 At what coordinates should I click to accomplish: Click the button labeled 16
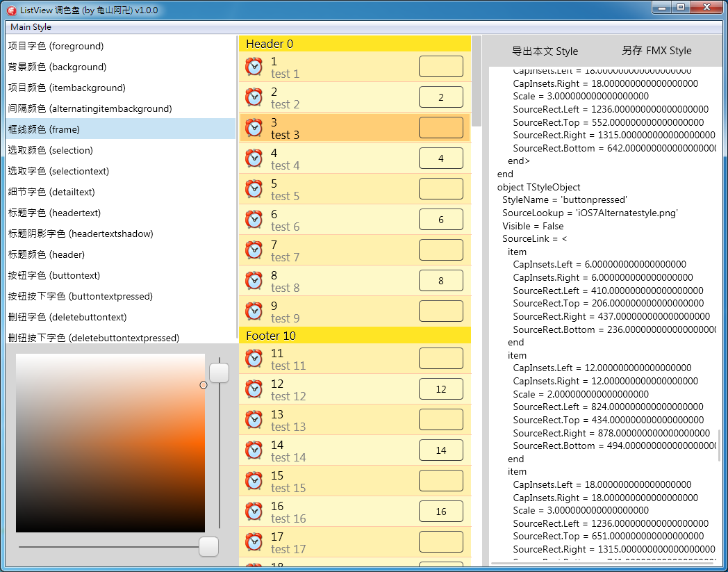click(x=440, y=512)
